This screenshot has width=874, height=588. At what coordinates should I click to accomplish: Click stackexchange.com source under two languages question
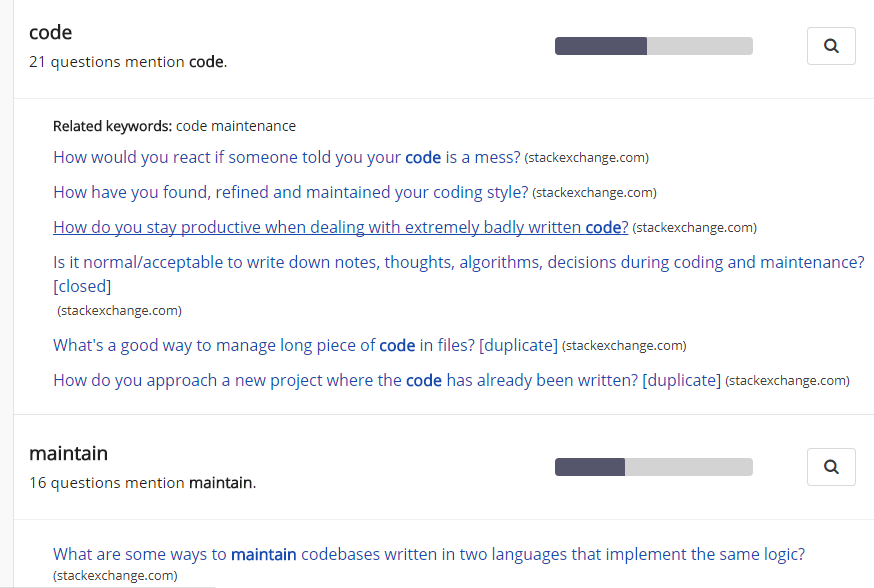click(115, 575)
